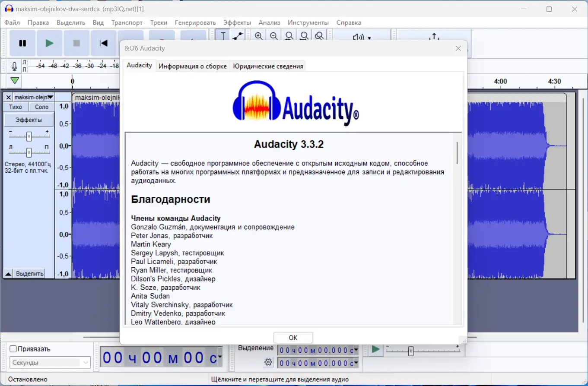Click the name Vitaly Sverchinsky in credits

[x=161, y=305]
